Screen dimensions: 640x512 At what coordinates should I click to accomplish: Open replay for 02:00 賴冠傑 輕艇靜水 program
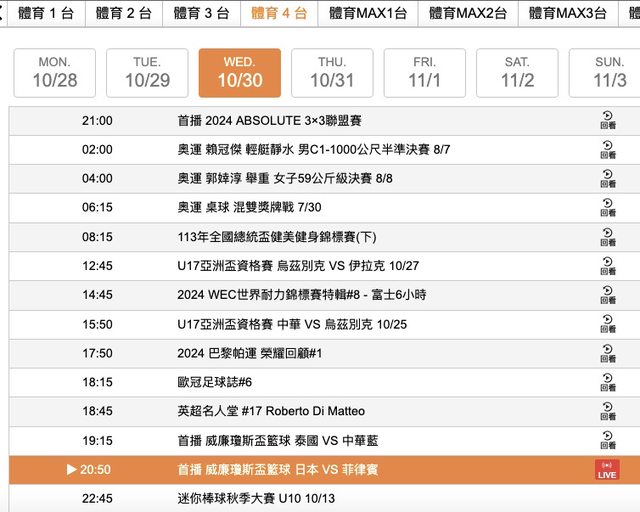click(x=607, y=150)
